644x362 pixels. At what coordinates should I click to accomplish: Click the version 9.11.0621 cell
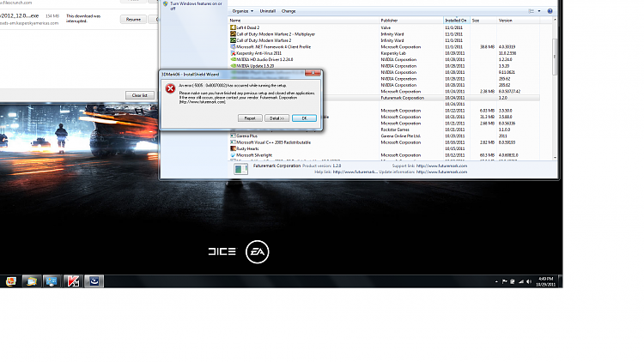point(507,72)
